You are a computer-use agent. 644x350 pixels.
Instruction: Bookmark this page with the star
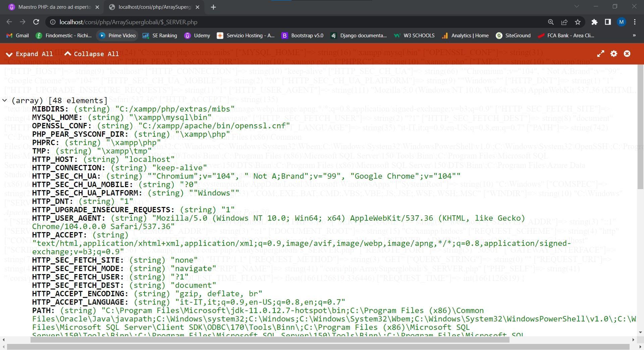pos(578,22)
